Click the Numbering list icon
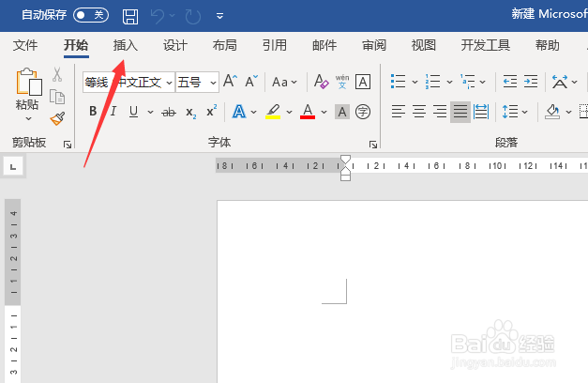Image resolution: width=588 pixels, height=383 pixels. pyautogui.click(x=433, y=81)
